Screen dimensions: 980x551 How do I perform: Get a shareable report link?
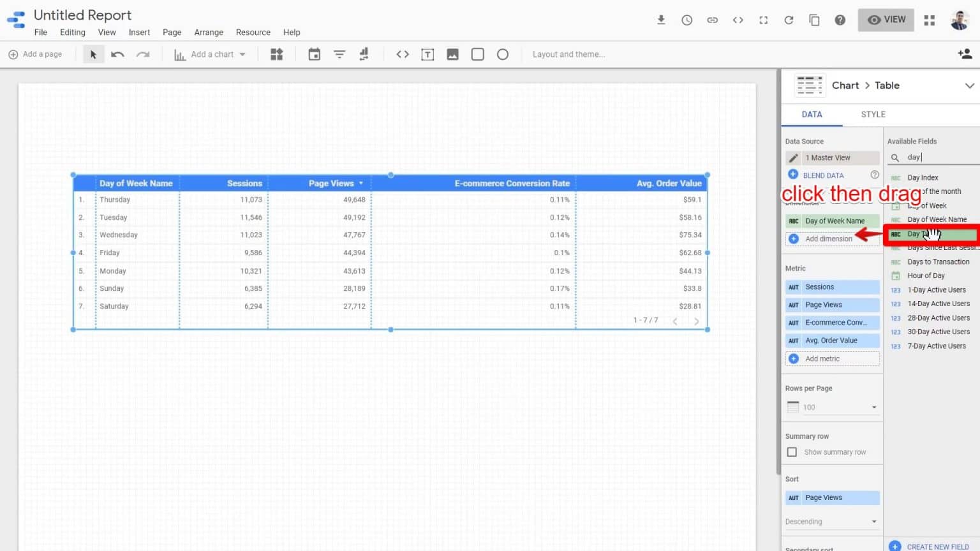tap(712, 20)
